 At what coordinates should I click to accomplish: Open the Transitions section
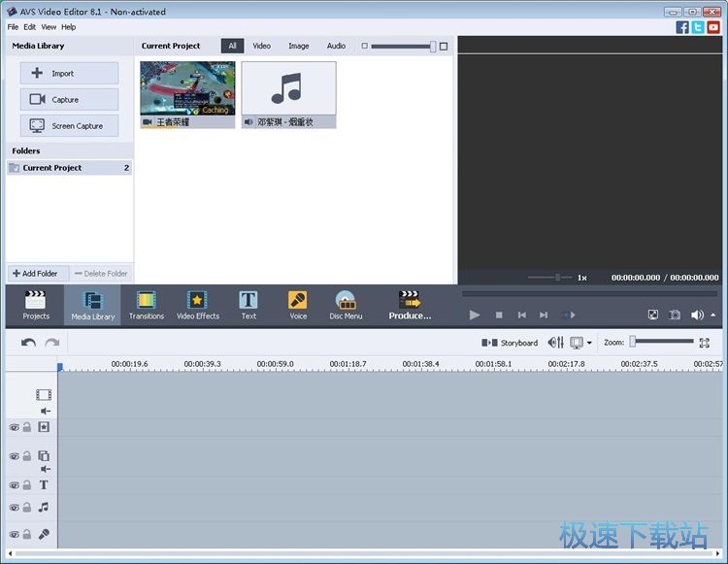147,305
